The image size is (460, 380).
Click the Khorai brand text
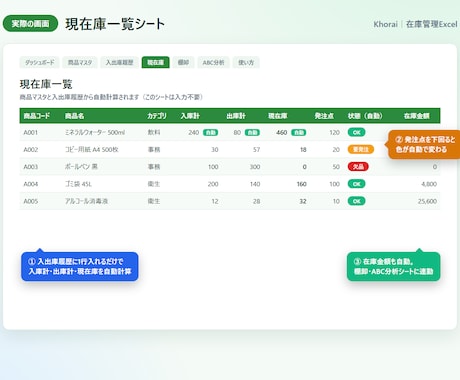[385, 24]
